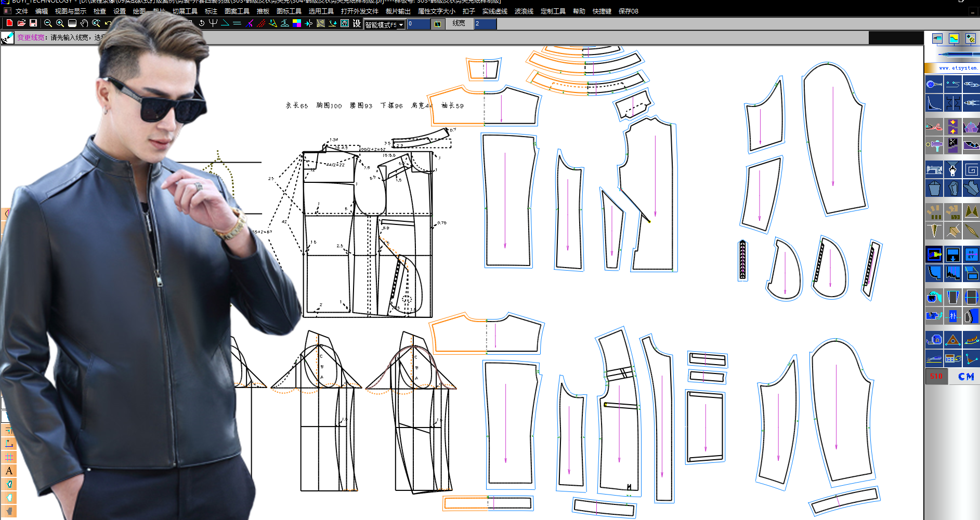Click the 510 size indicator
The width and height of the screenshot is (980, 520).
point(936,376)
